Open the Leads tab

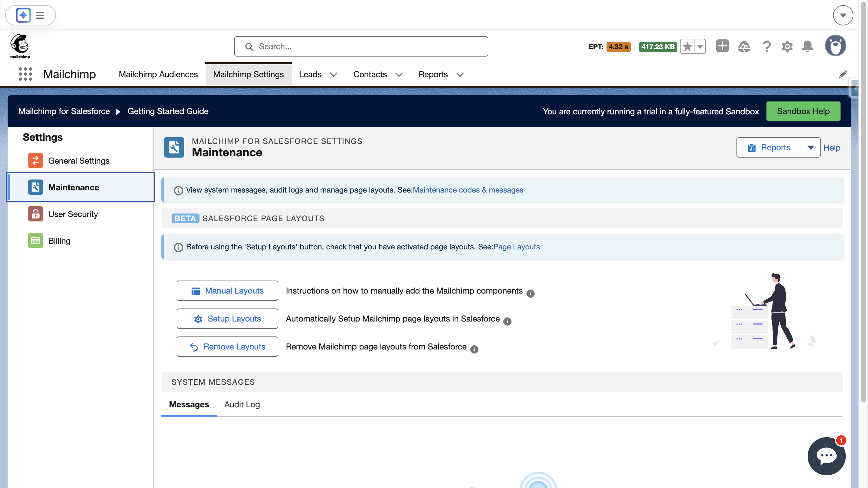pyautogui.click(x=310, y=74)
